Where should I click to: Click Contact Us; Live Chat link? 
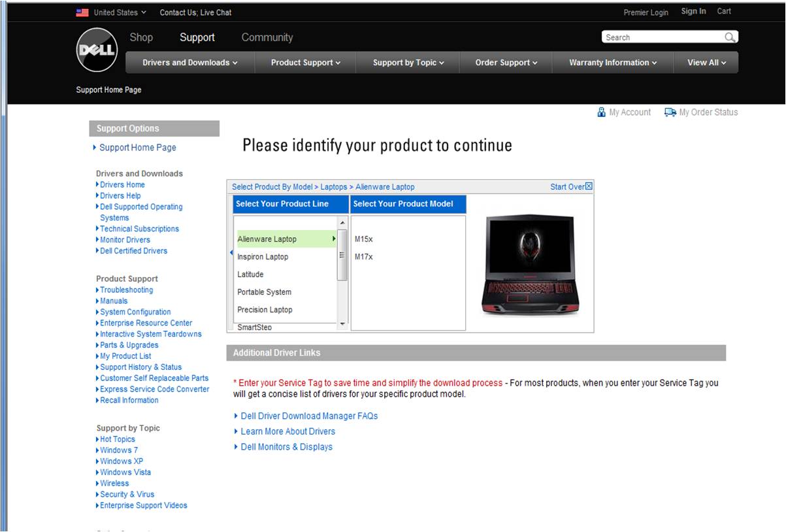point(195,12)
